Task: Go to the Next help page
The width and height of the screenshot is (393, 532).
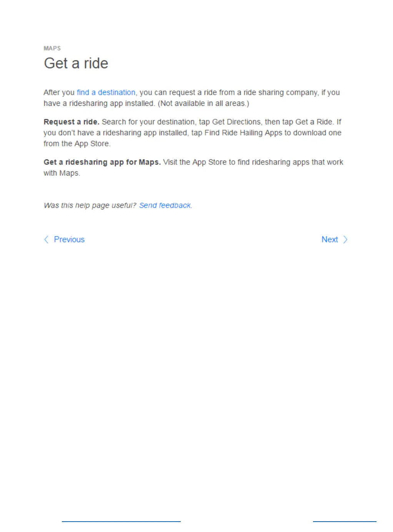Action: tap(330, 239)
